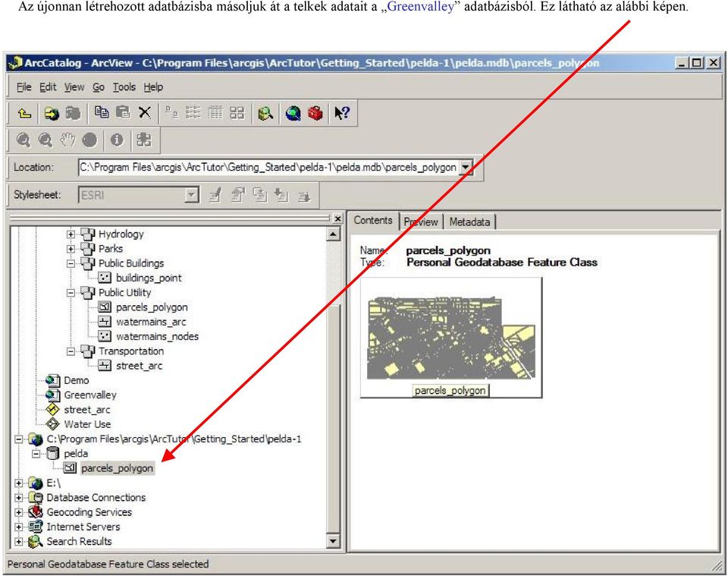
Task: Expand Internet Servers node
Action: (x=18, y=527)
